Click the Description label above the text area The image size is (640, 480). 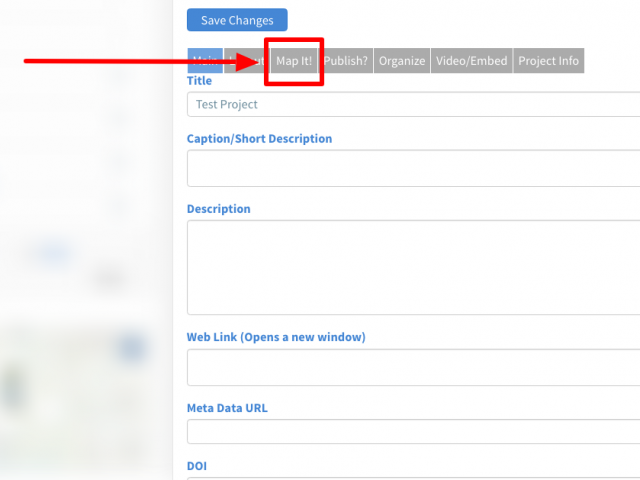coord(218,209)
